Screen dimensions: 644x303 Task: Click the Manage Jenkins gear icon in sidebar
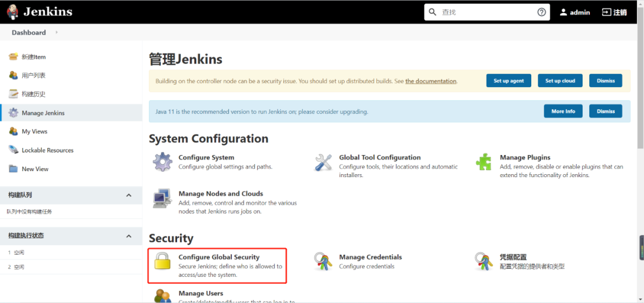coord(14,113)
